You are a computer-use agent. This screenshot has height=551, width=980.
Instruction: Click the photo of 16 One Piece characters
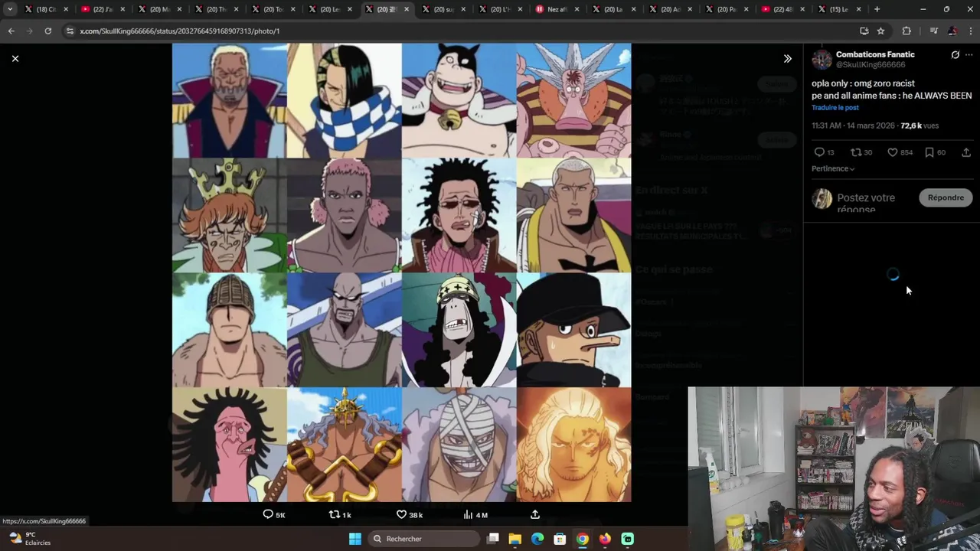[x=402, y=272]
